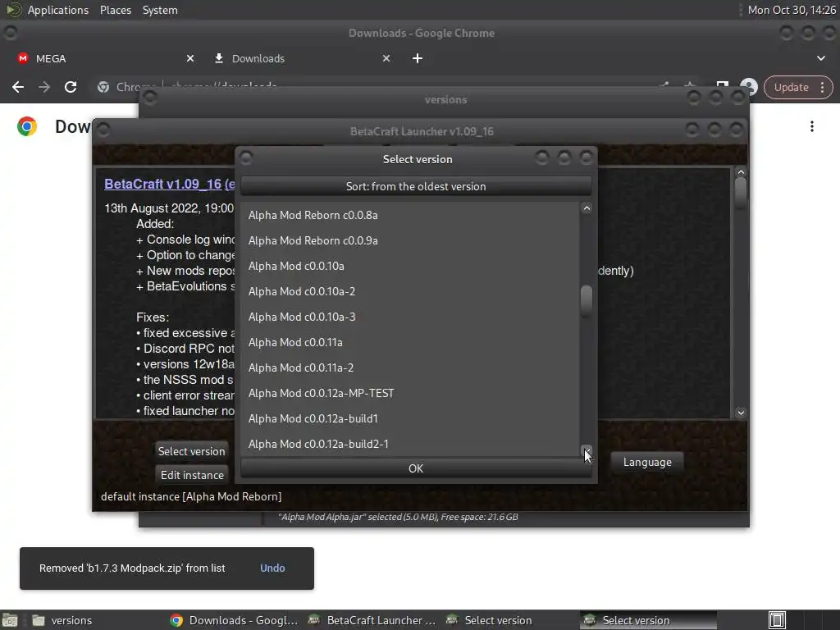Screen dimensions: 840x630
Task: Confirm selection with OK button
Action: click(x=416, y=468)
